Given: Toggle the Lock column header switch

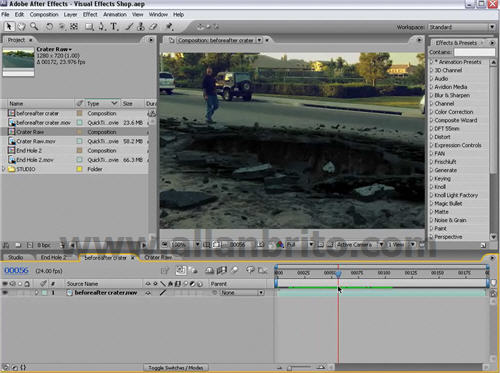Looking at the screenshot, I should click(x=27, y=284).
